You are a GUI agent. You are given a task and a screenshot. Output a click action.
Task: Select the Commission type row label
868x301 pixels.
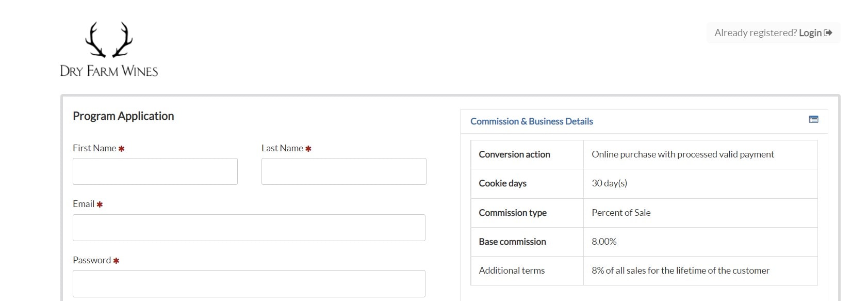tap(512, 213)
